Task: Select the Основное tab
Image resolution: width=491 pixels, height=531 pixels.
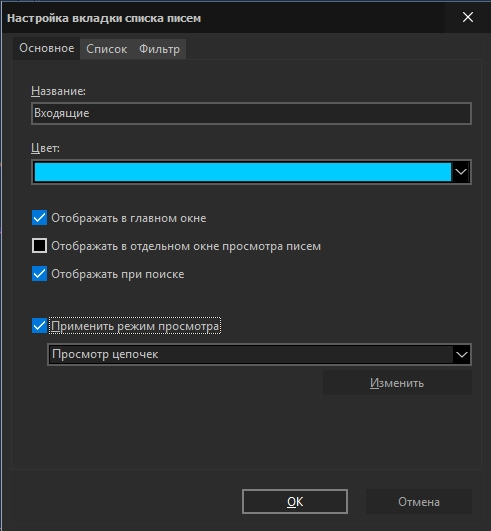Action: pyautogui.click(x=46, y=48)
